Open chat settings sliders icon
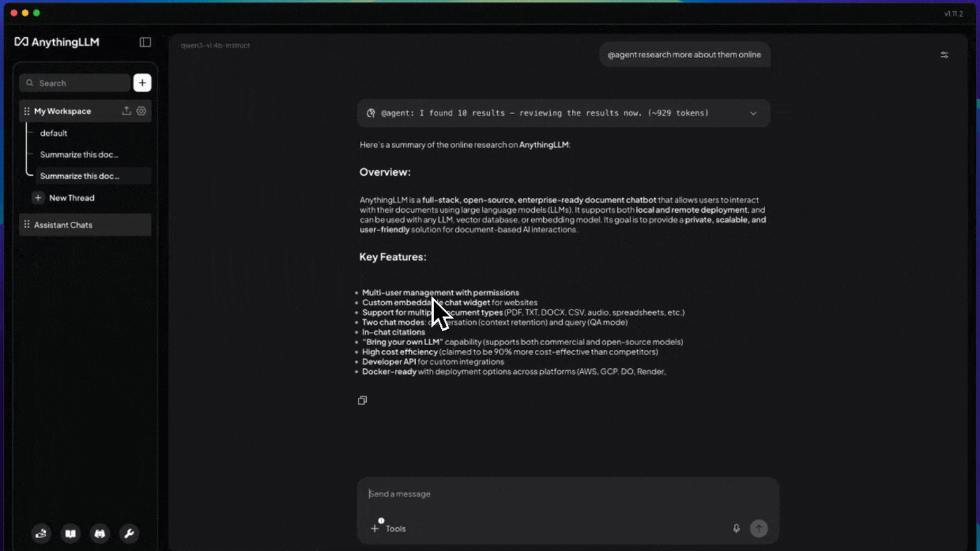This screenshot has height=551, width=980. tap(944, 55)
